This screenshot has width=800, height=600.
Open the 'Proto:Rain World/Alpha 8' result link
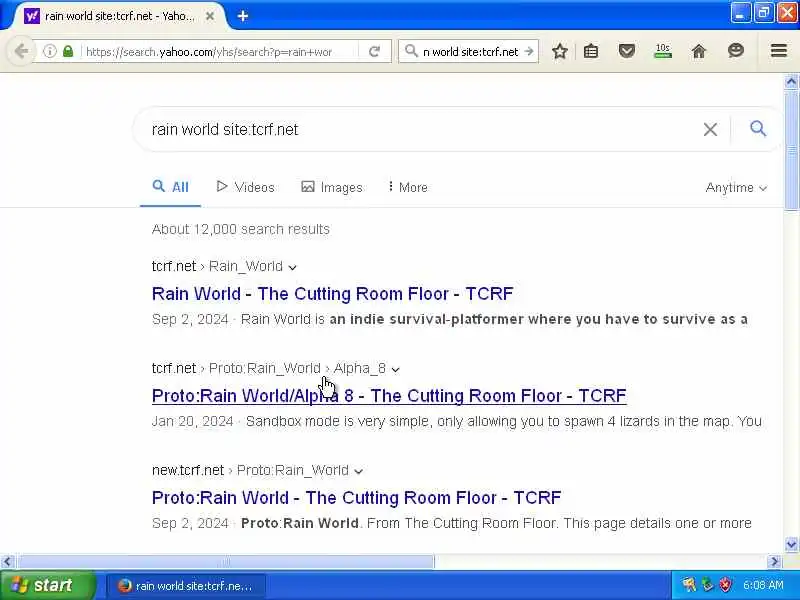click(x=389, y=396)
